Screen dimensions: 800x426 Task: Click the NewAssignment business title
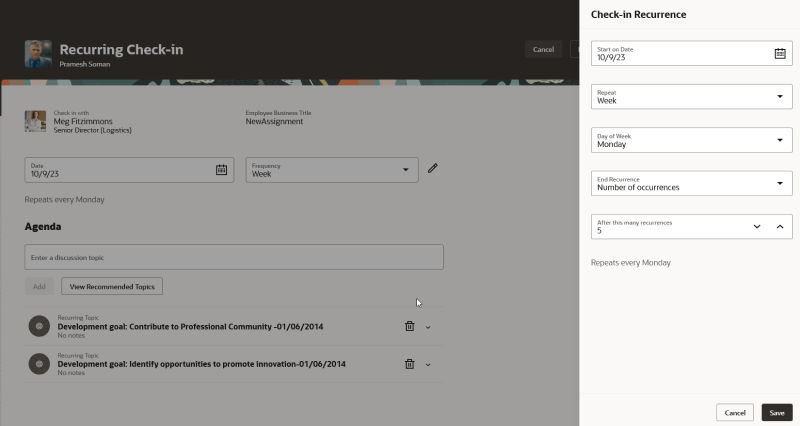[x=274, y=121]
